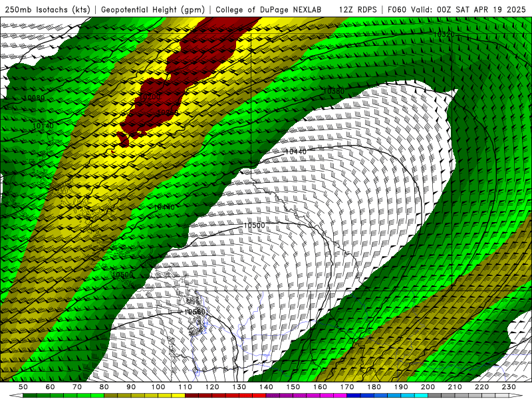Click the 100 kt legend value
532x399 pixels.
pyautogui.click(x=158, y=387)
